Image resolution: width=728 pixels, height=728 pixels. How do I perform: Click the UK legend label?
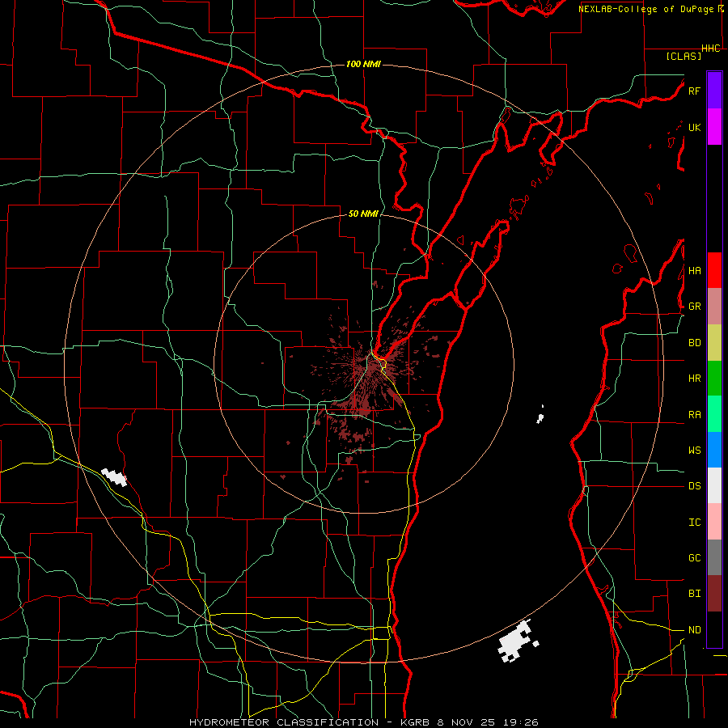(694, 127)
